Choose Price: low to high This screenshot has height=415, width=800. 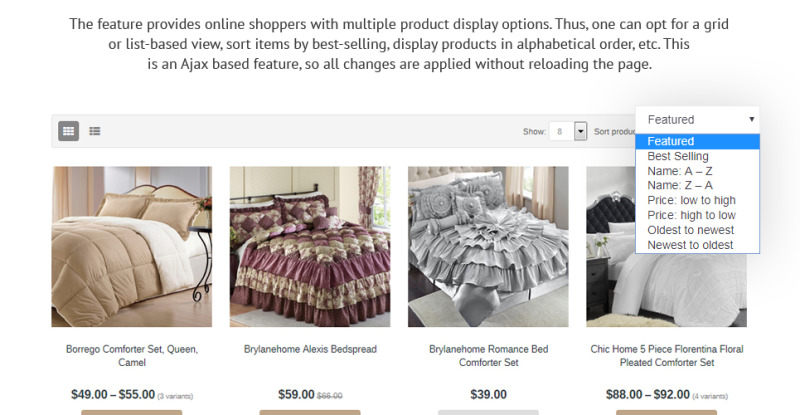point(691,201)
